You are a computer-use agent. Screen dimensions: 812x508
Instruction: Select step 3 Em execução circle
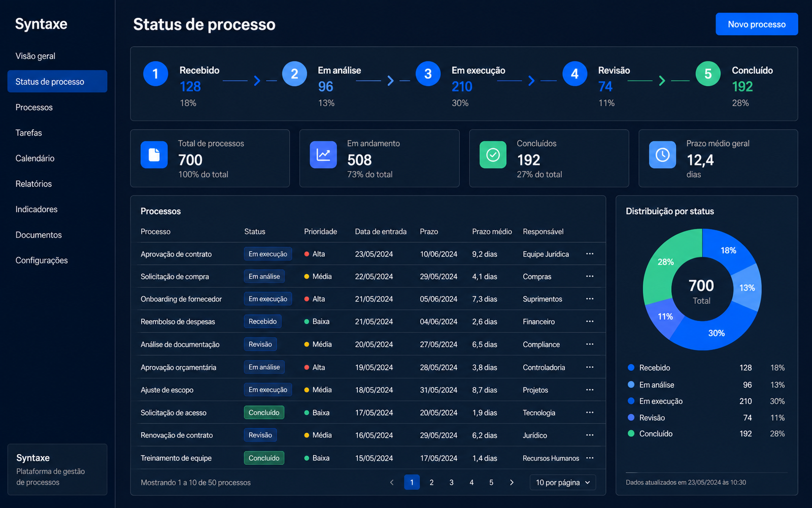tap(428, 74)
